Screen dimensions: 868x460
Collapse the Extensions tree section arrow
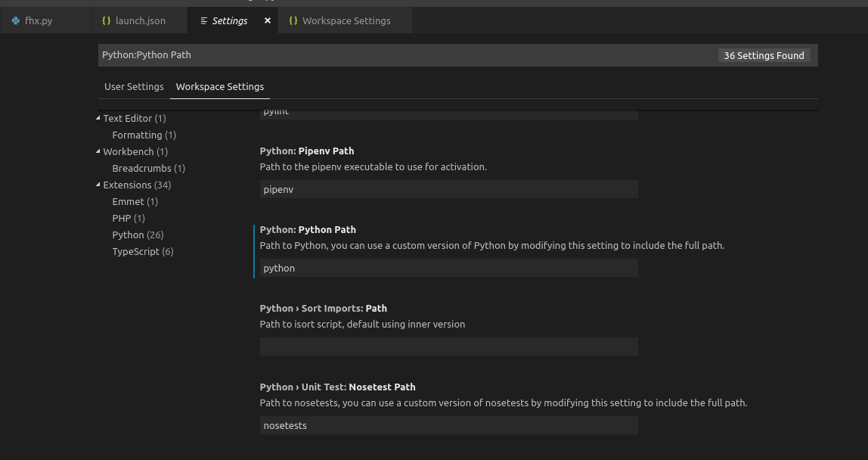pos(98,185)
